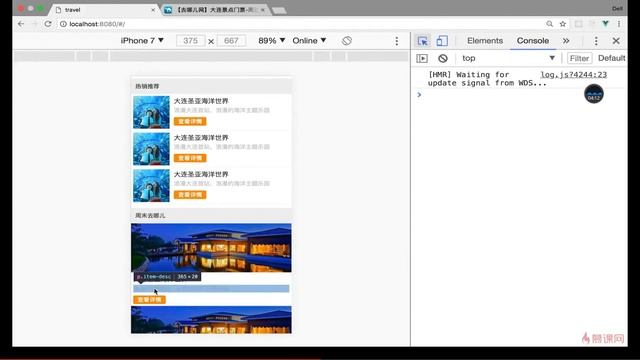The image size is (640, 360).
Task: Close the 去哪儿网 browser tab
Action: click(x=263, y=9)
